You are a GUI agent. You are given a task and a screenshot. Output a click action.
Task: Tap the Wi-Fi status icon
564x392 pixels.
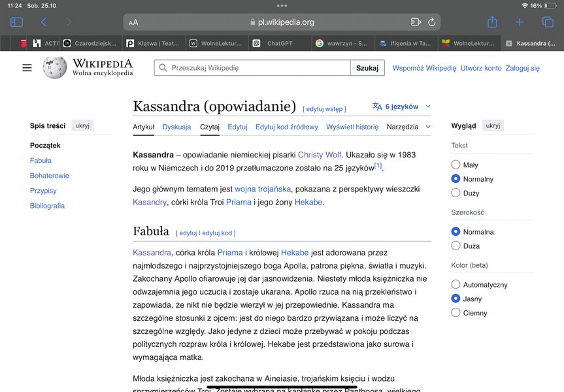coord(525,6)
